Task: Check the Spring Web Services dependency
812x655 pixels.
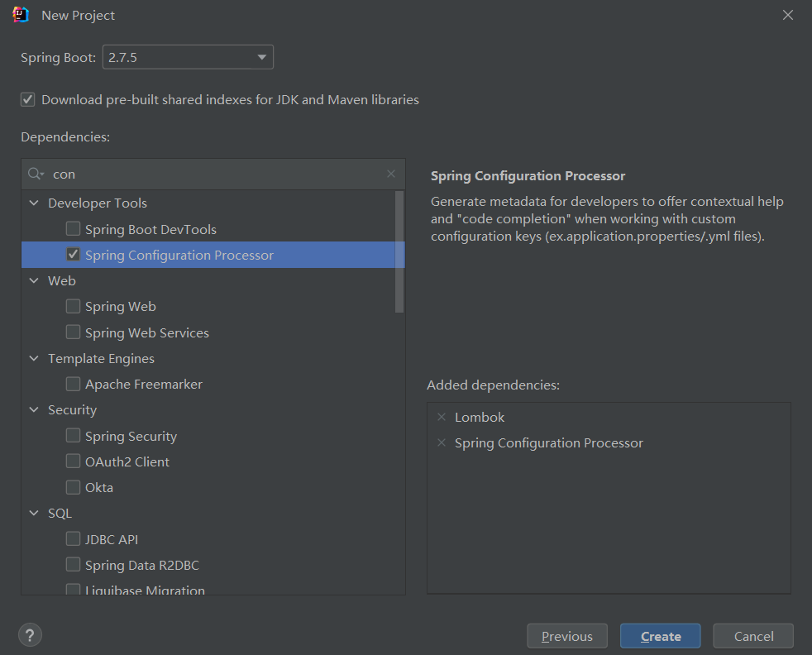Action: click(x=73, y=332)
